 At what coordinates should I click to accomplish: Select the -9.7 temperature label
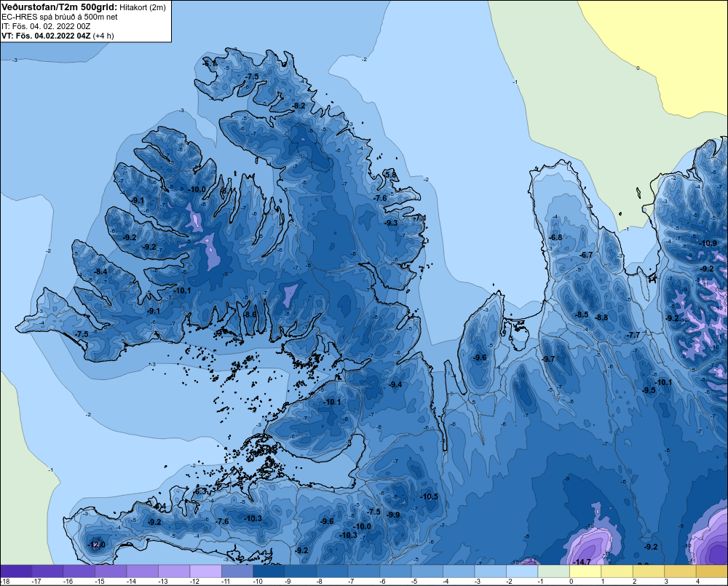(x=548, y=359)
